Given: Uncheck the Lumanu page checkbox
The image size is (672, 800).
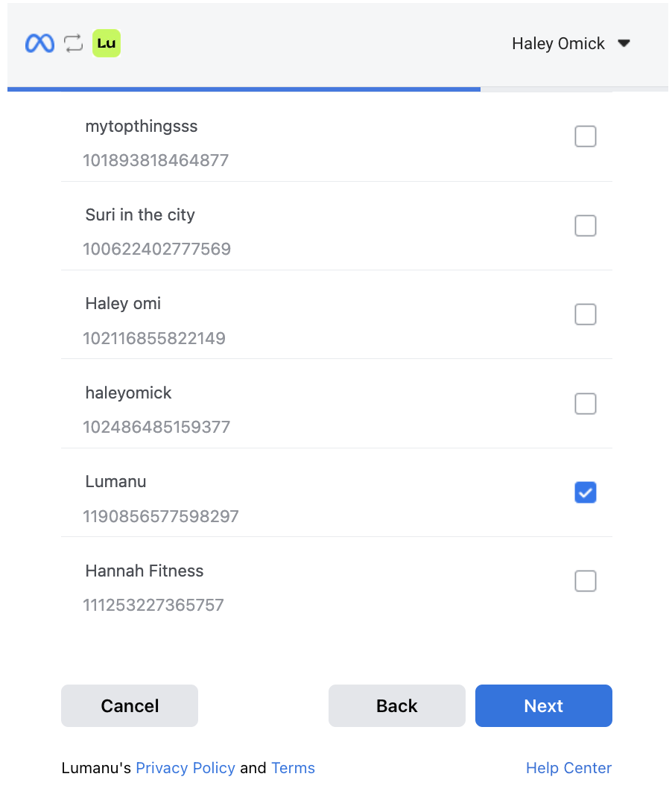Looking at the screenshot, I should coord(586,492).
